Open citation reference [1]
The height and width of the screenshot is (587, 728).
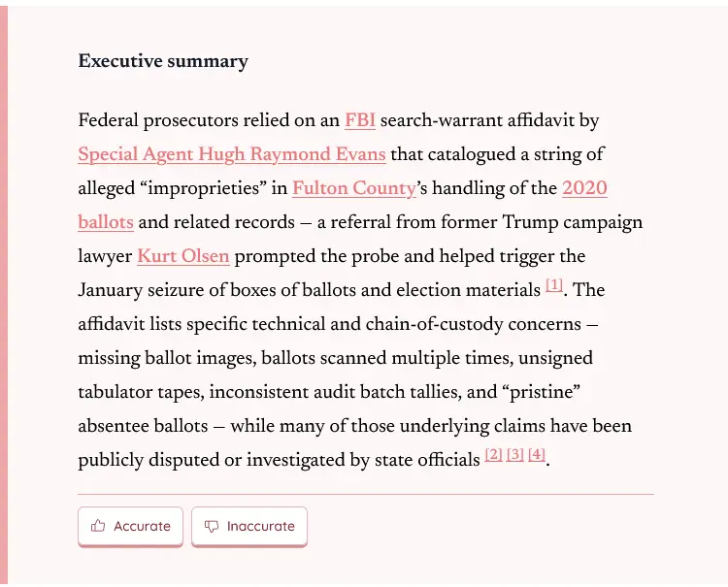pyautogui.click(x=554, y=286)
